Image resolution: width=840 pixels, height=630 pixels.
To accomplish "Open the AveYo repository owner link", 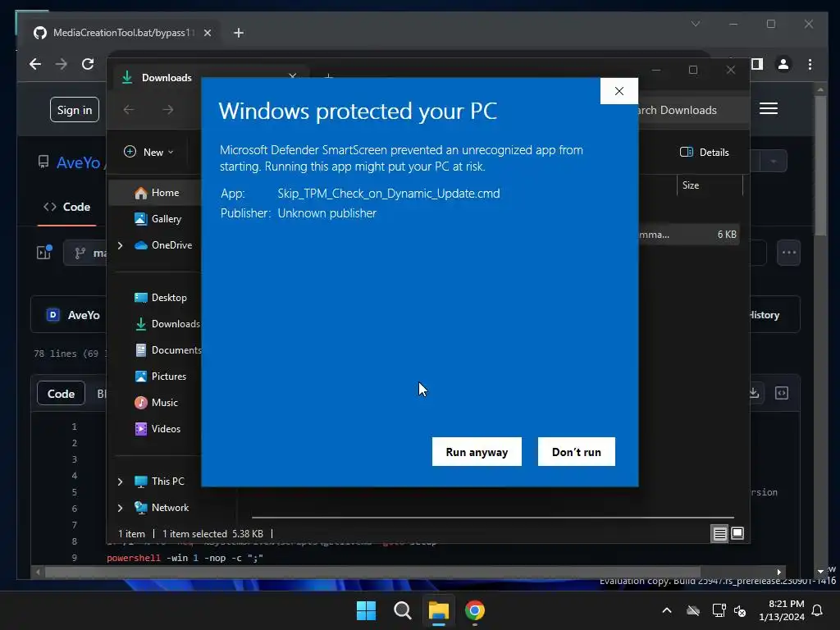I will click(x=79, y=162).
